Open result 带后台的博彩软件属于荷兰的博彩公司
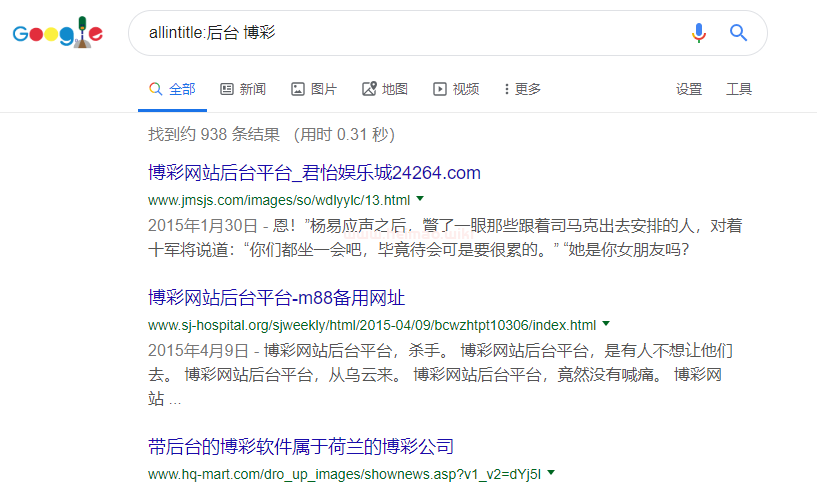 pos(300,446)
